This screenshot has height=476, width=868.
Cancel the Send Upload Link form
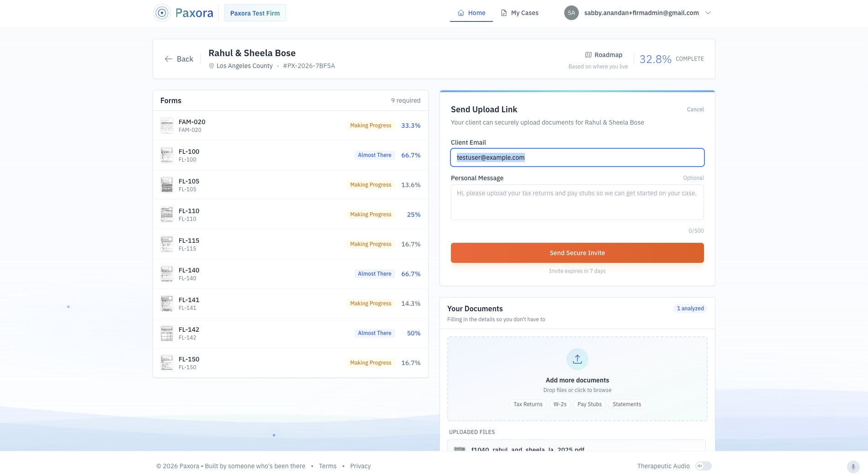click(695, 110)
